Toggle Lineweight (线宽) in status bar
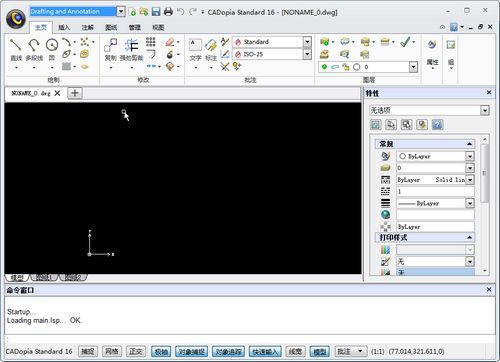Image resolution: width=500 pixels, height=362 pixels. tap(295, 351)
